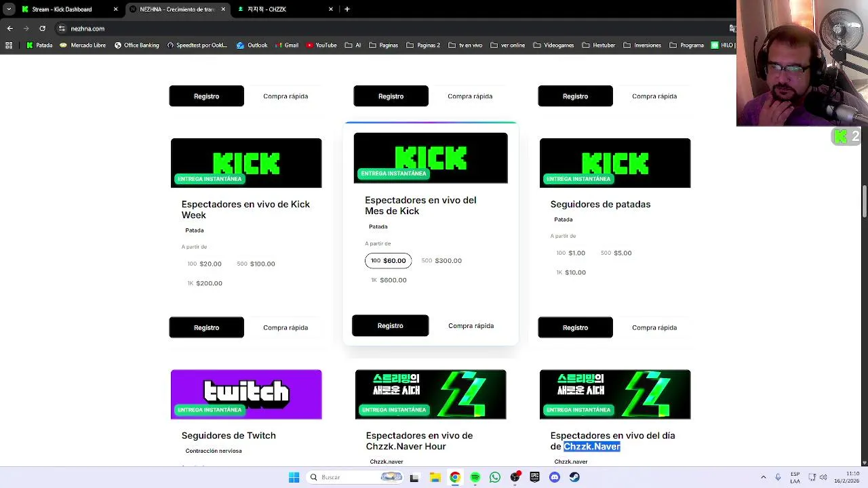
Task: Click Compra rápida under Kick Week viewers
Action: [x=285, y=327]
